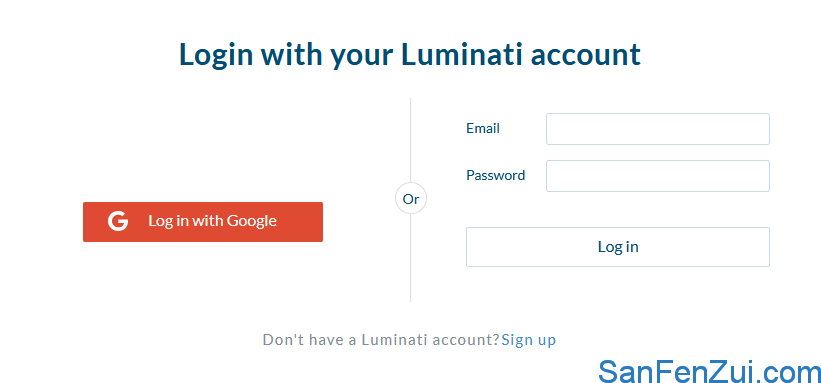Submit the form with Log in button
The image size is (821, 383).
point(618,247)
